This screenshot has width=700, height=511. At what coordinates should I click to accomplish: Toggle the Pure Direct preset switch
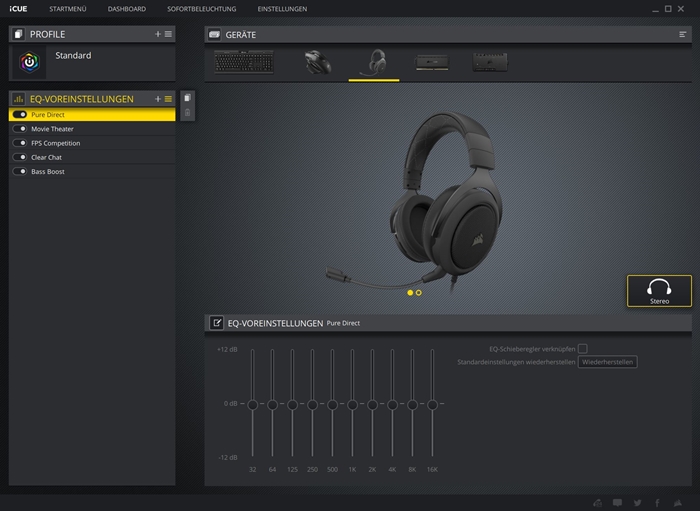tap(20, 115)
